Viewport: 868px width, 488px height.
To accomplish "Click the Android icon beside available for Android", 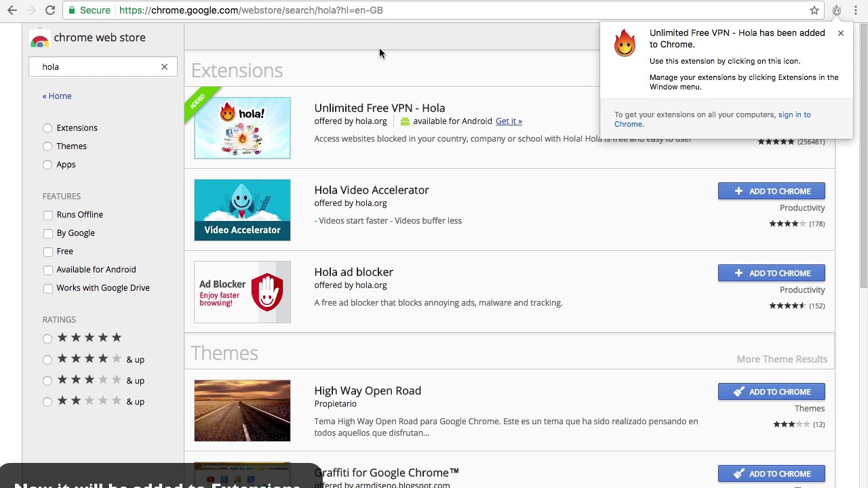I will 405,121.
